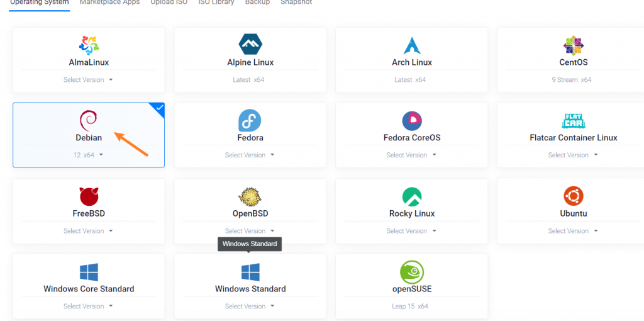Image resolution: width=644 pixels, height=321 pixels.
Task: Choose the Arch Linux logo
Action: (412, 45)
